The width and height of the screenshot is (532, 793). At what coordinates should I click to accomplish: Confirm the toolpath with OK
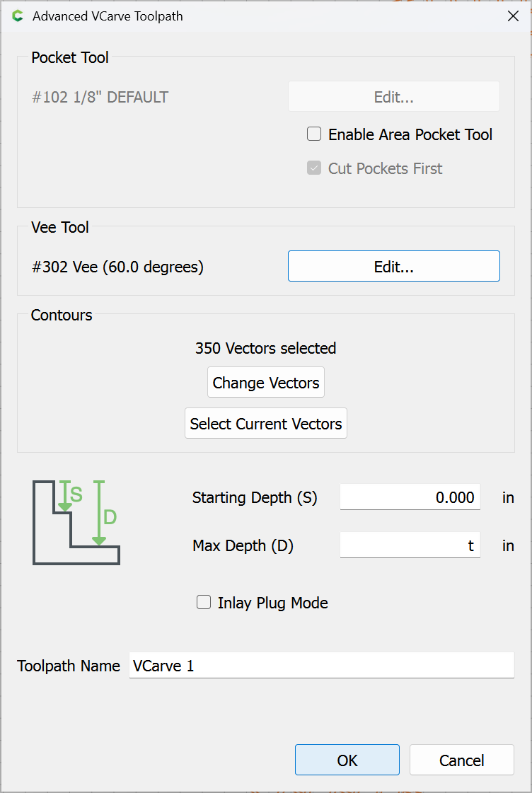click(347, 760)
